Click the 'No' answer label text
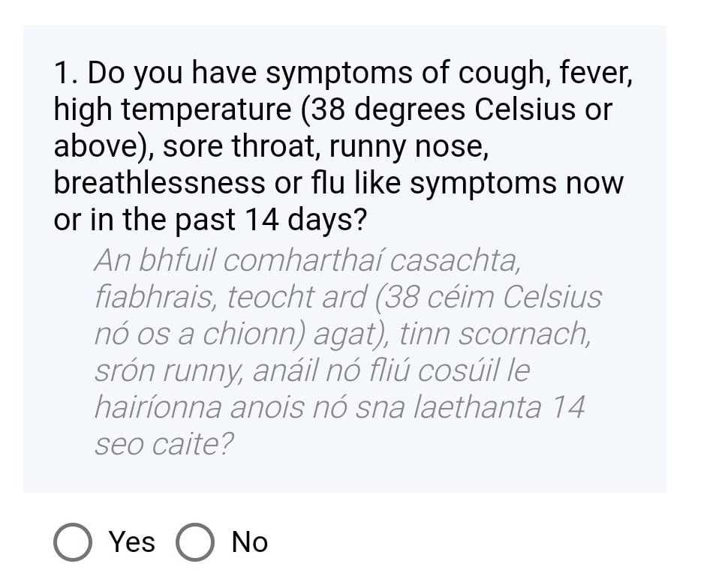The image size is (701, 588). [x=249, y=542]
